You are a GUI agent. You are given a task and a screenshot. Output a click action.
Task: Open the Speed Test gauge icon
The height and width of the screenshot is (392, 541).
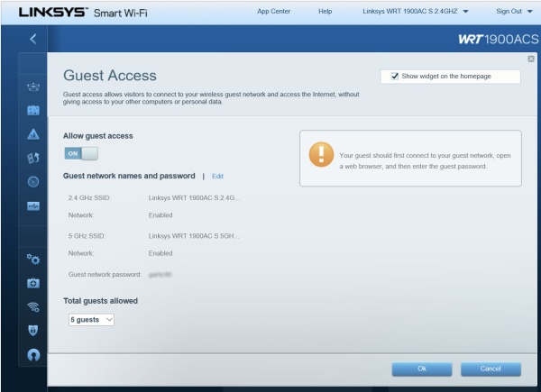click(33, 182)
